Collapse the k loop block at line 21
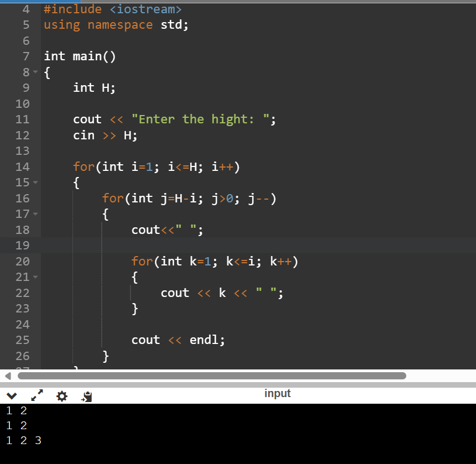The height and width of the screenshot is (464, 476). [x=34, y=277]
